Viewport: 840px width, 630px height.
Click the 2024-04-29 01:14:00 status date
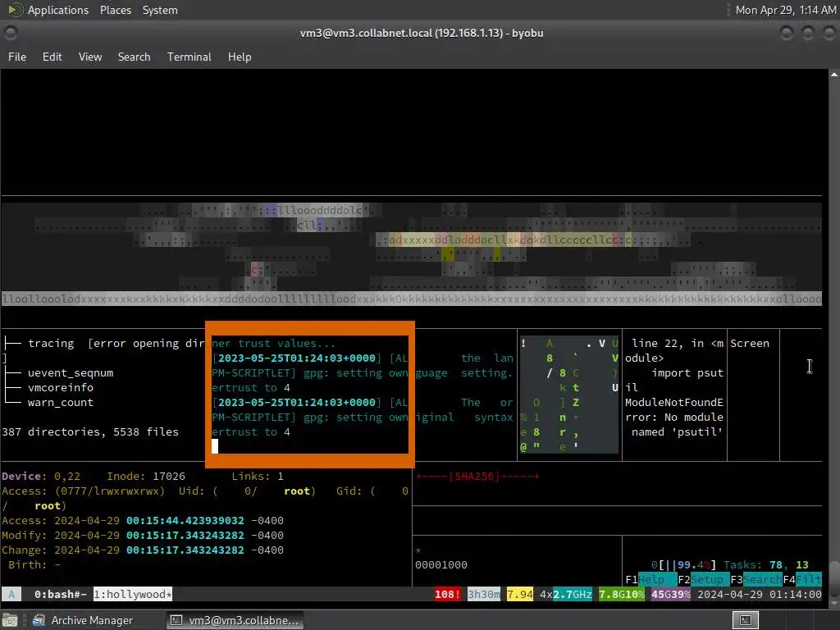click(759, 594)
